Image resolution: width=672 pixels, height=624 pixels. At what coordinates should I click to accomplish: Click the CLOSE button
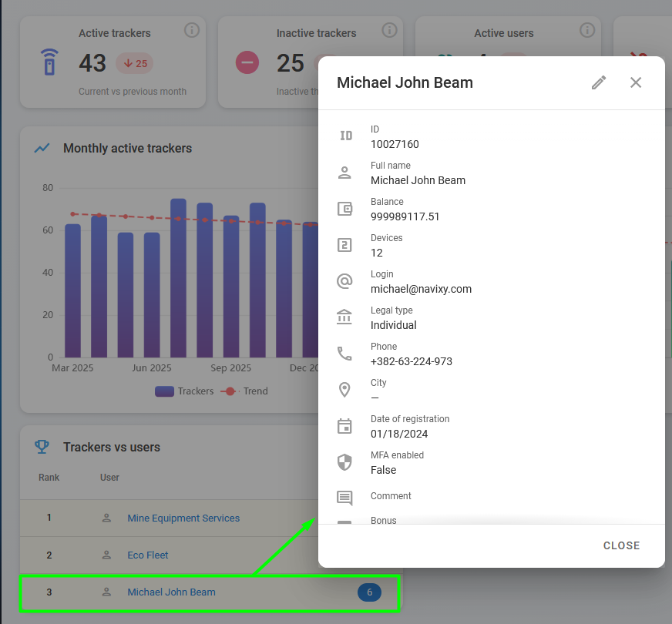(x=621, y=545)
